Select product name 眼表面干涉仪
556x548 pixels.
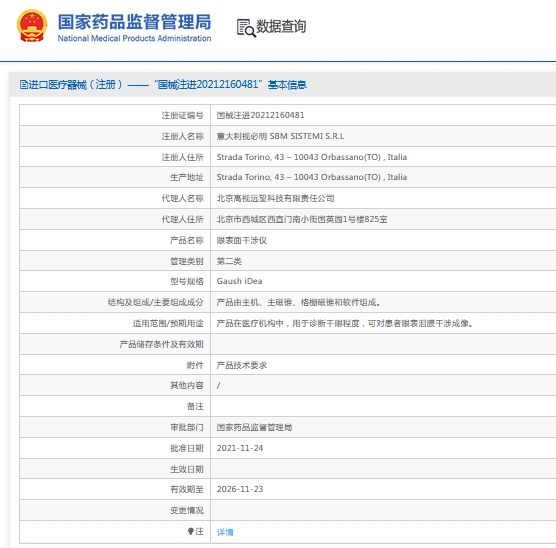241,240
